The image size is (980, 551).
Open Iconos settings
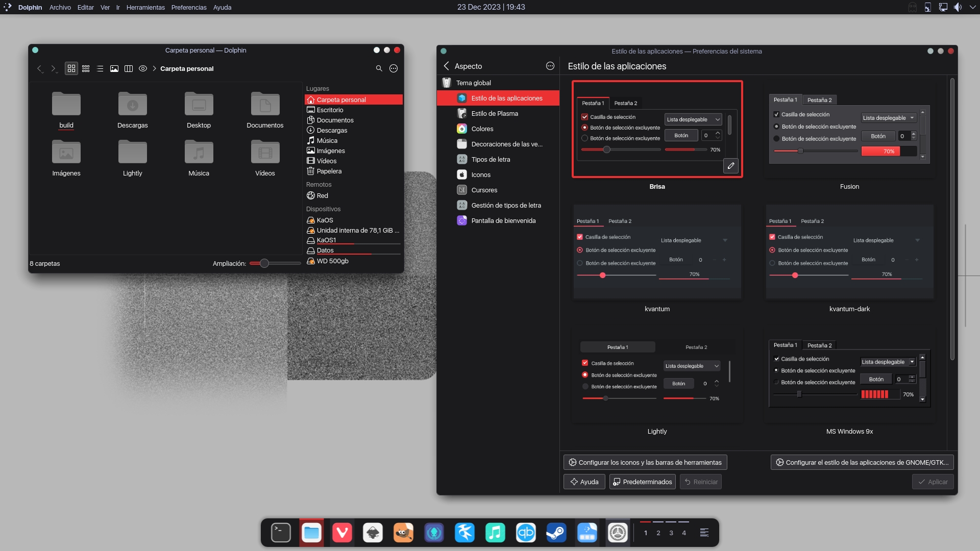pyautogui.click(x=498, y=175)
